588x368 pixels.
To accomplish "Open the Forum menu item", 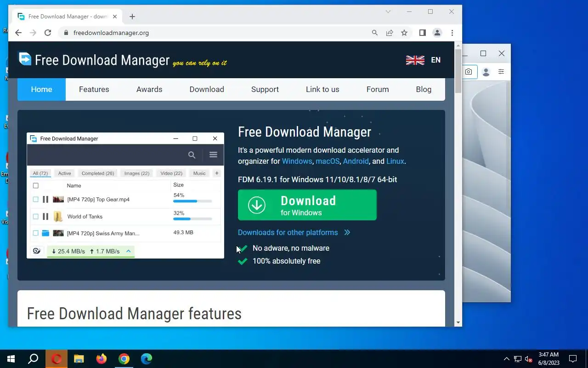I will click(x=378, y=89).
